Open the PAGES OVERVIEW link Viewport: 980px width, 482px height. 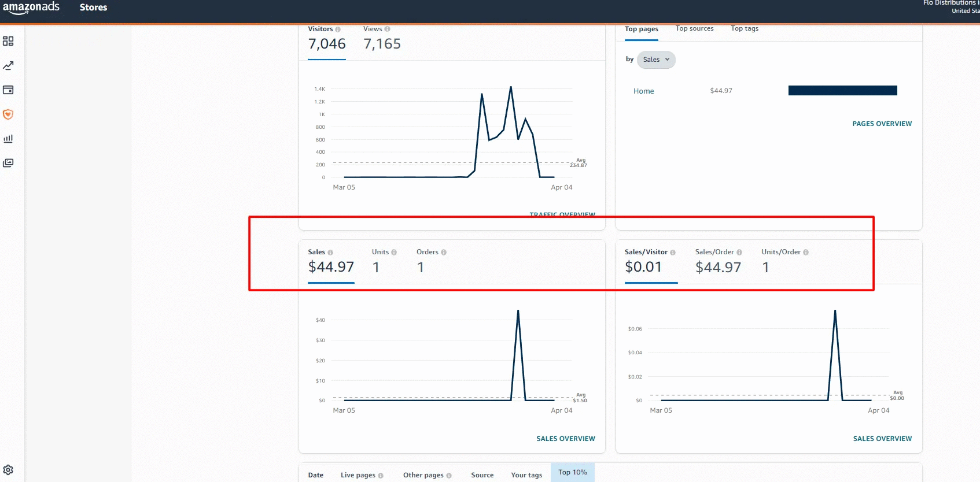pos(882,124)
